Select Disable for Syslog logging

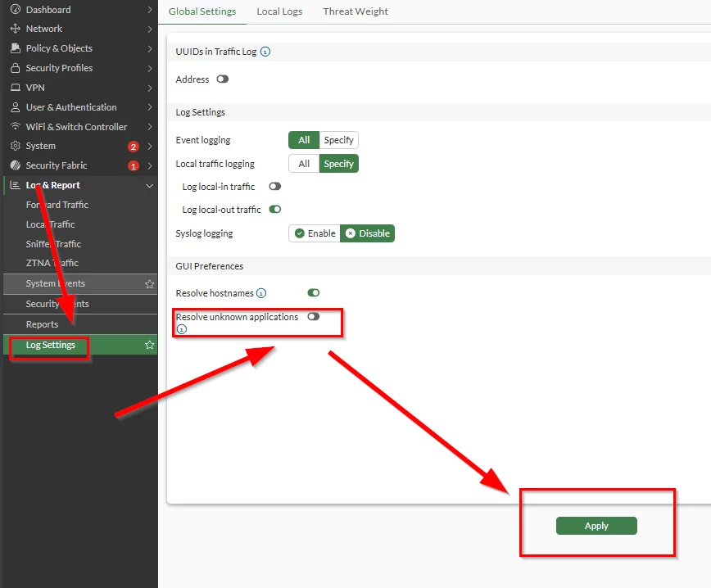[x=367, y=233]
